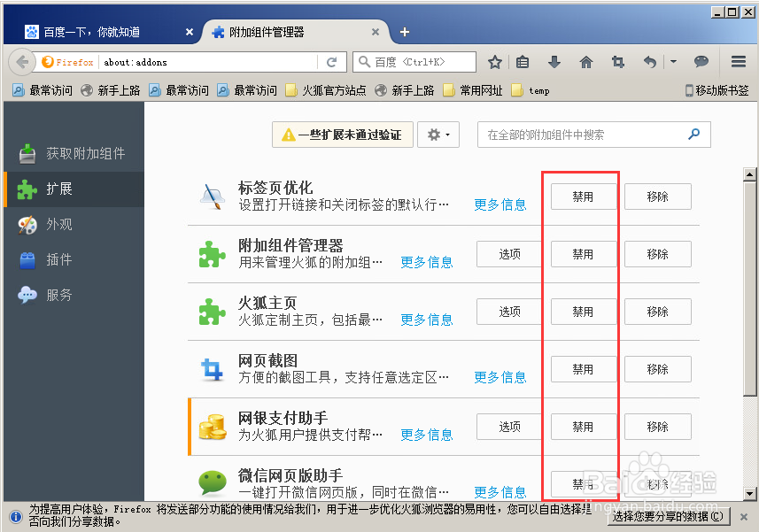Open 更多信息 for 附加组件管理器
The width and height of the screenshot is (759, 532).
click(427, 262)
